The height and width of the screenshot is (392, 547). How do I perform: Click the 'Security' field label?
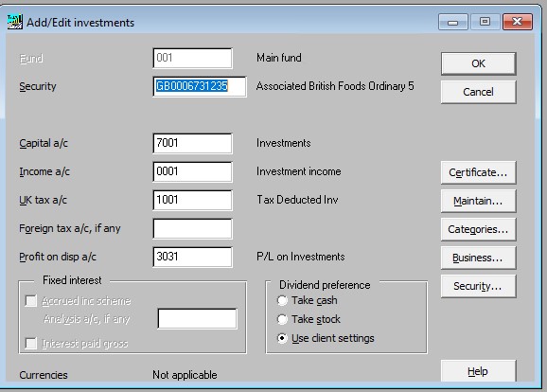tap(38, 86)
